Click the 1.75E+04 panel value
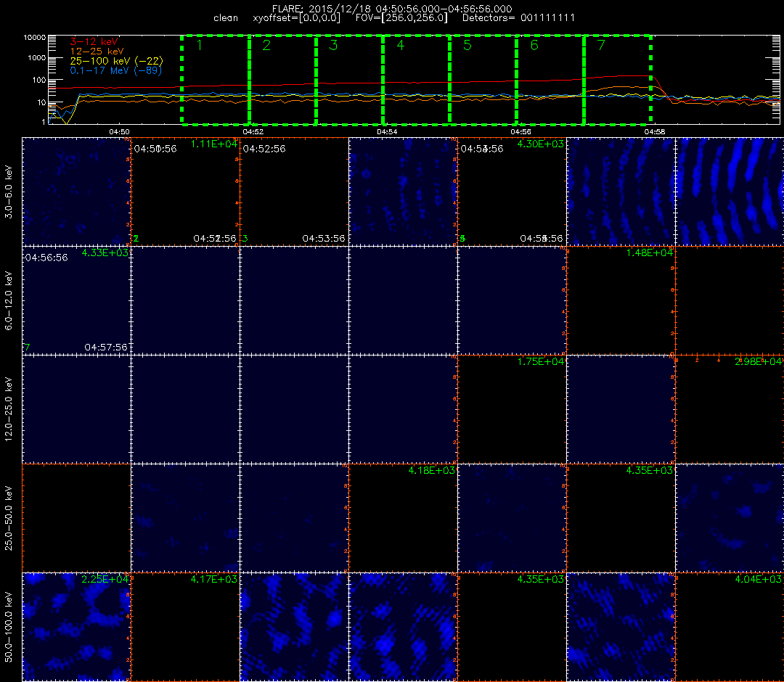The image size is (784, 682). coord(541,362)
